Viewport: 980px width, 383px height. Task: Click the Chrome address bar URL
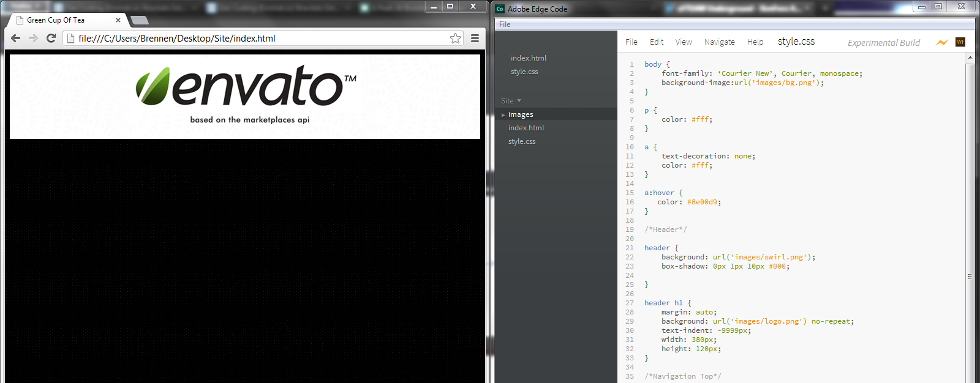click(177, 38)
